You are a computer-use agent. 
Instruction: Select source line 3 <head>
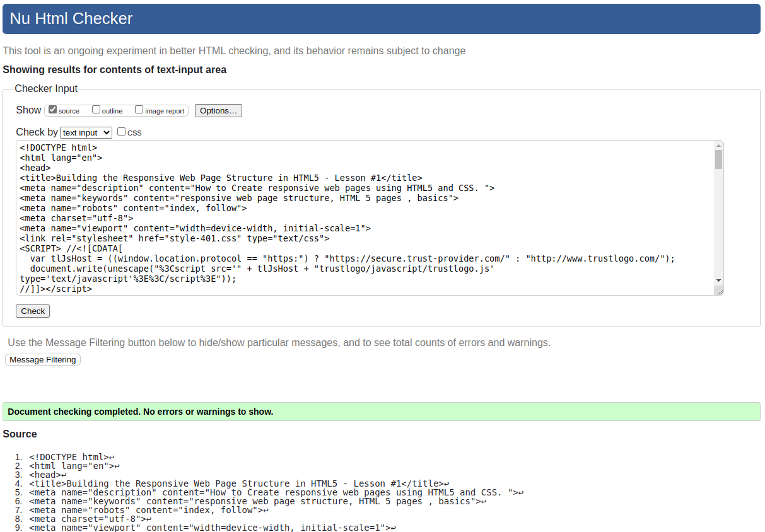tap(47, 475)
